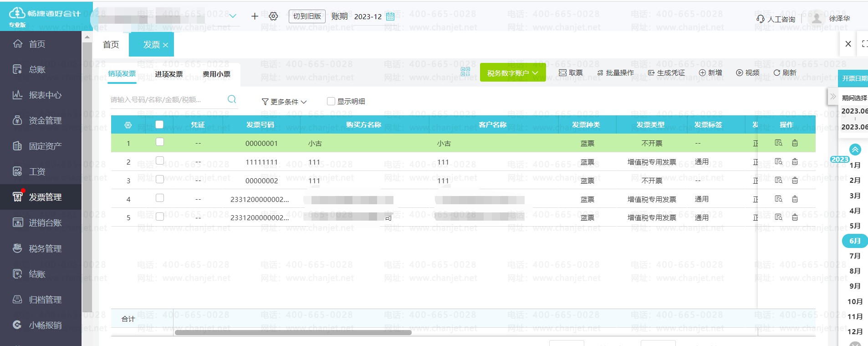Enable the 显示明细 checkbox

click(331, 101)
